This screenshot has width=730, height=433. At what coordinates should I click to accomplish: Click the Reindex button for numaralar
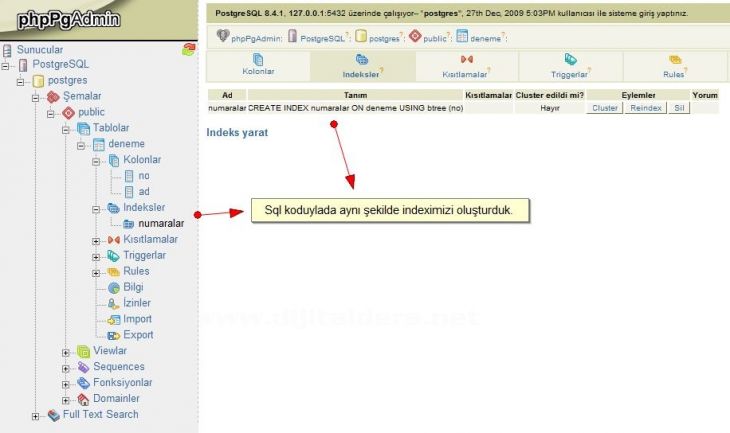click(x=646, y=108)
